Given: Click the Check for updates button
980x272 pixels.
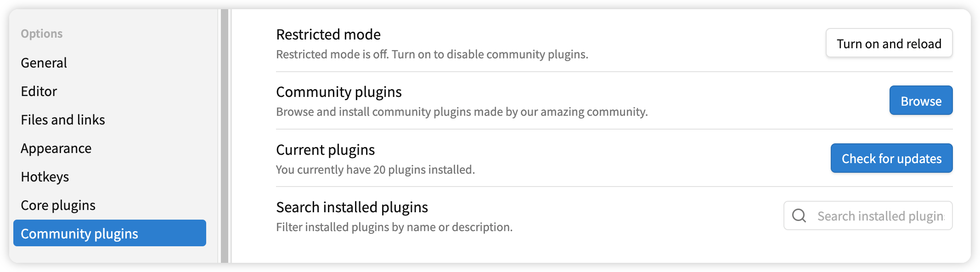Looking at the screenshot, I should [x=891, y=159].
